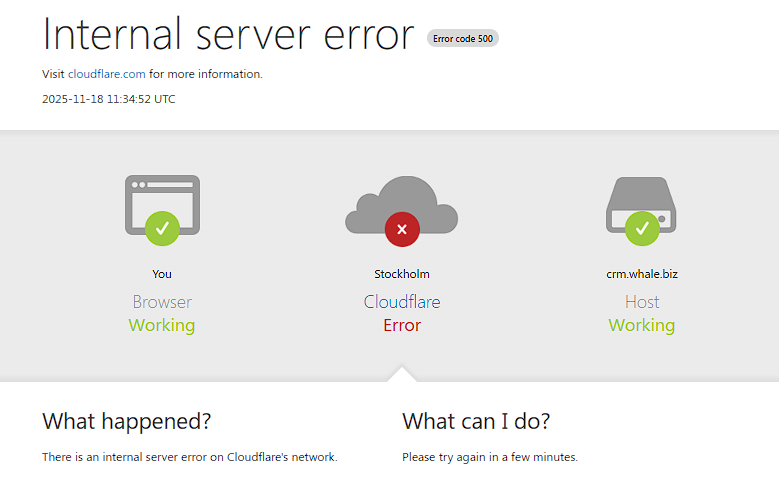This screenshot has width=779, height=501.
Task: Click the 'You' label
Action: point(162,274)
